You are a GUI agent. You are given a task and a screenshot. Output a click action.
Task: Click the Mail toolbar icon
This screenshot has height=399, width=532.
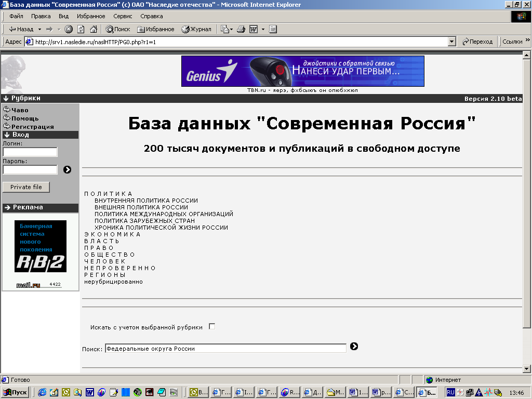[225, 29]
